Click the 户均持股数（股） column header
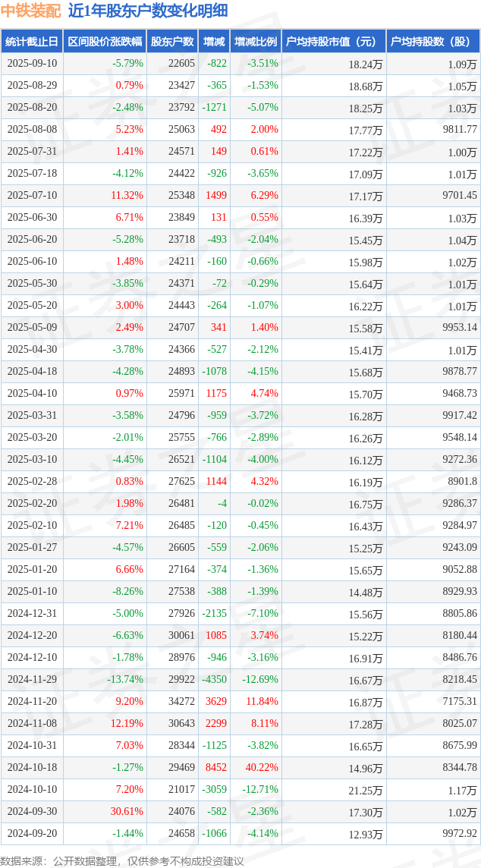 433,42
